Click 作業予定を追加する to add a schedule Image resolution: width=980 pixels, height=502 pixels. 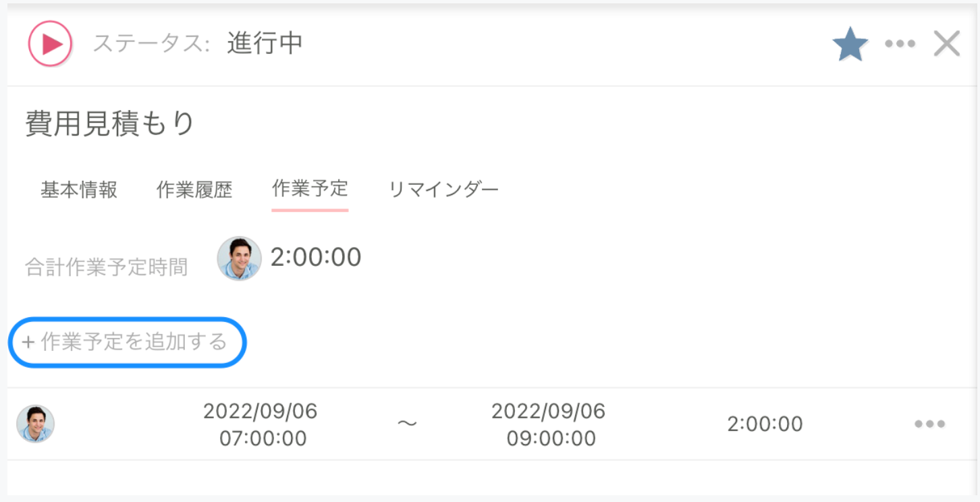pyautogui.click(x=126, y=343)
